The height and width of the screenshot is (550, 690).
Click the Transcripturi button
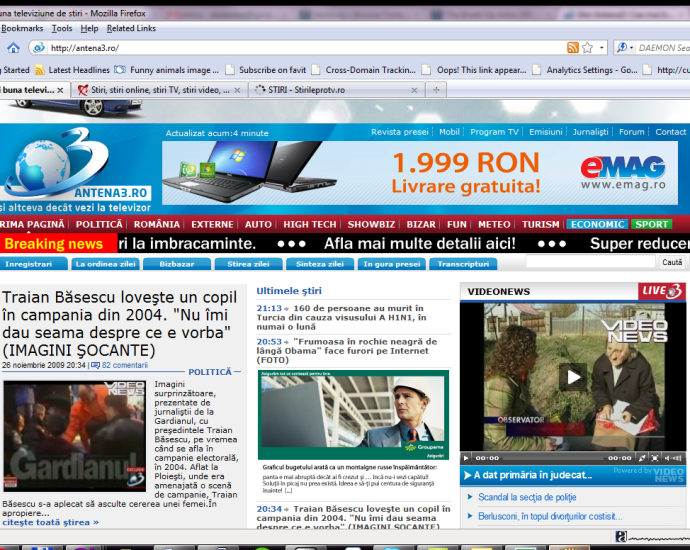(x=463, y=264)
